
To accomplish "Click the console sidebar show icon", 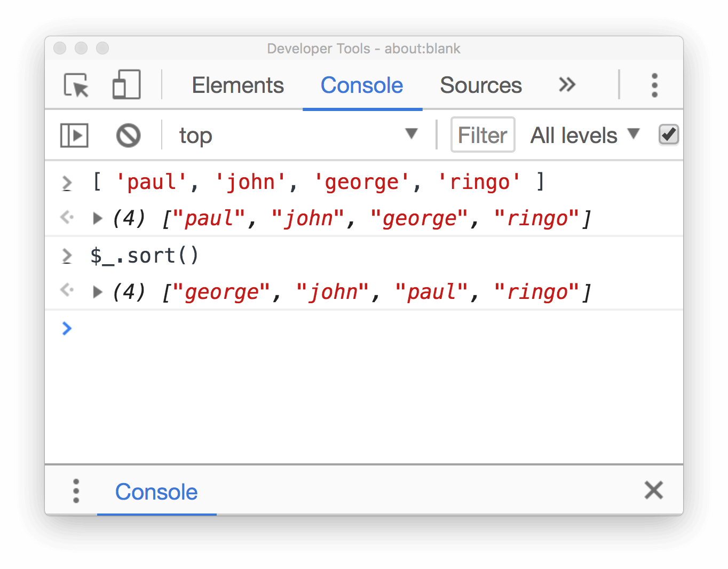I will click(x=74, y=135).
